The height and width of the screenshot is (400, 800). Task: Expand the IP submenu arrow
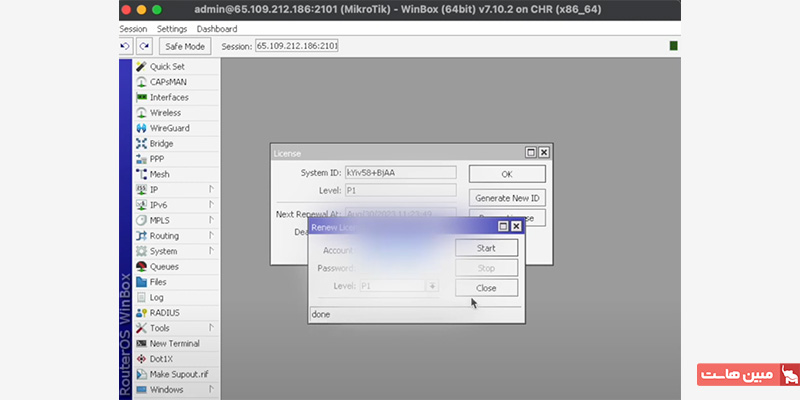coord(211,189)
